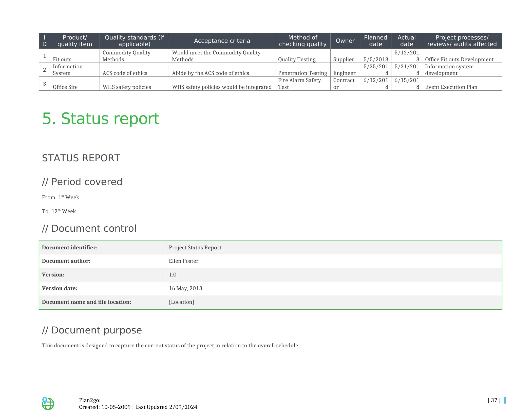Click the planned date '6/12/2018'
This screenshot has height=418, width=532.
[376, 84]
